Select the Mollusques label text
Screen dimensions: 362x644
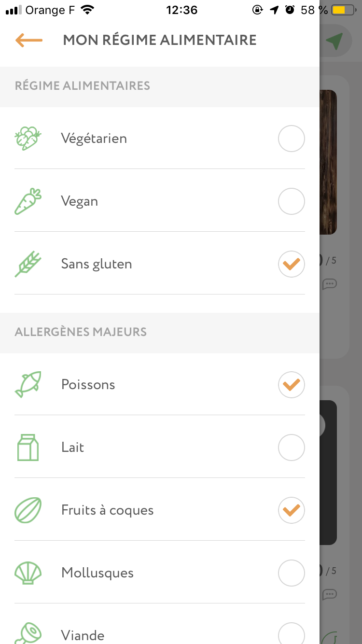click(97, 573)
